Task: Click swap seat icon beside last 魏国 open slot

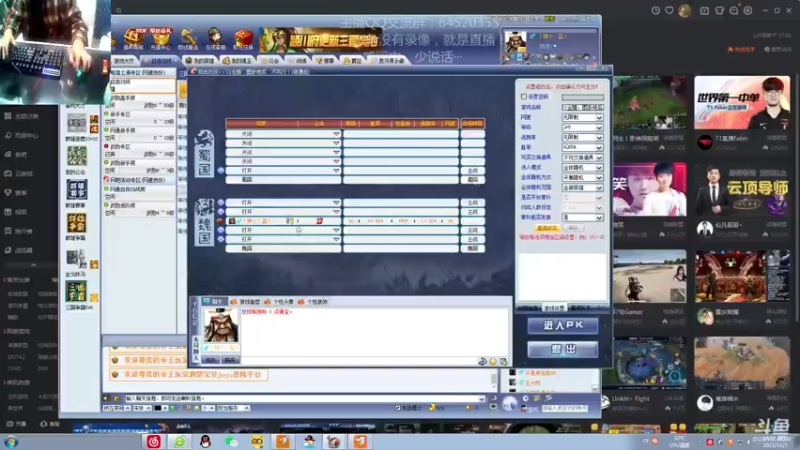Action: pyautogui.click(x=220, y=239)
